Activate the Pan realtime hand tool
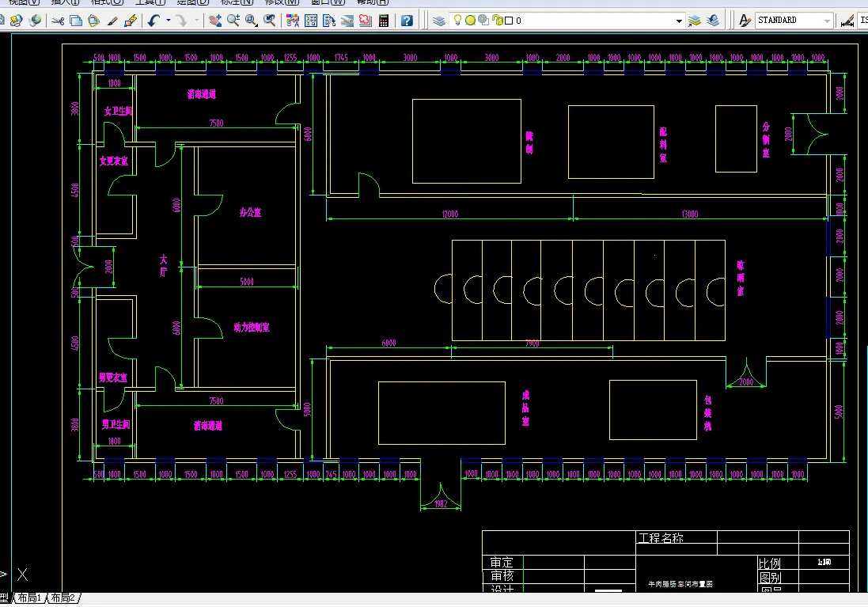Image resolution: width=868 pixels, height=607 pixels. point(214,21)
